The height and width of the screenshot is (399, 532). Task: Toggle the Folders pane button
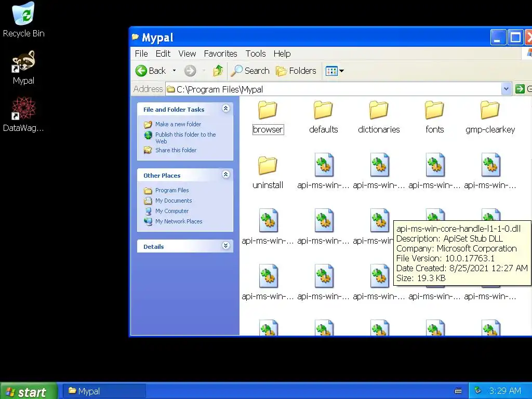tap(296, 71)
